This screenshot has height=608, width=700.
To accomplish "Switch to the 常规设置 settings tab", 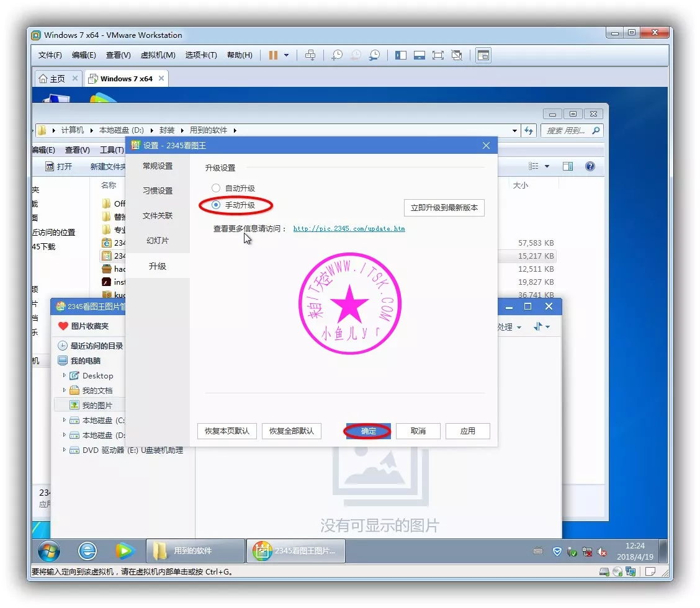I will [x=158, y=166].
